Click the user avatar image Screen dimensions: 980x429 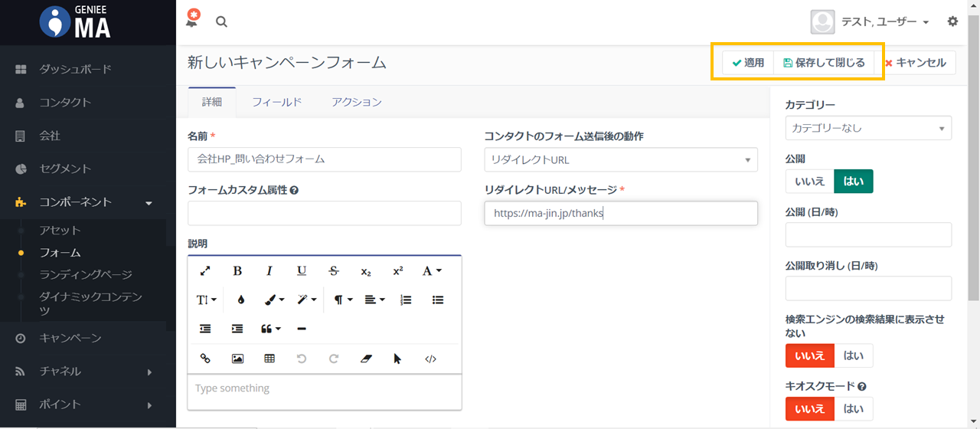[823, 22]
